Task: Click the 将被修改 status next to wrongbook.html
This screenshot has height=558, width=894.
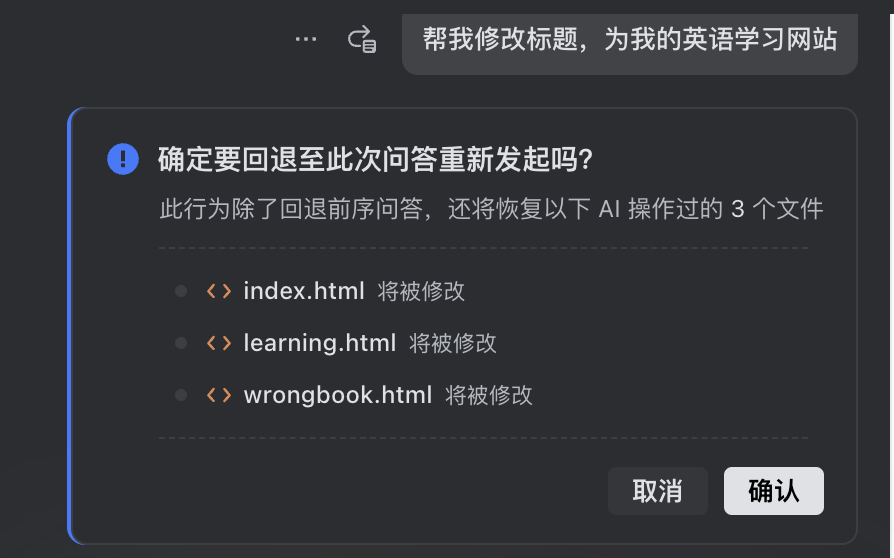Action: (489, 395)
